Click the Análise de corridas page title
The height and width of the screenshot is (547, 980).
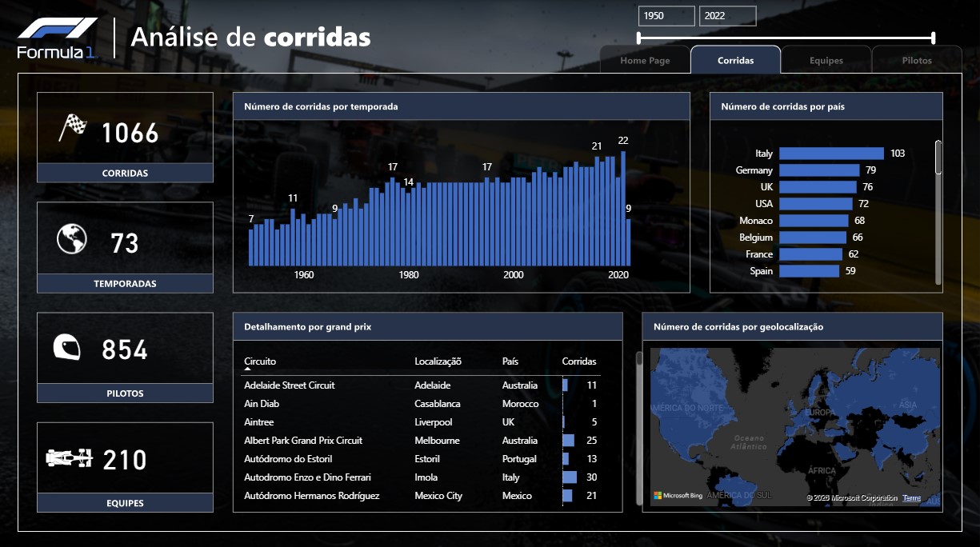[250, 37]
